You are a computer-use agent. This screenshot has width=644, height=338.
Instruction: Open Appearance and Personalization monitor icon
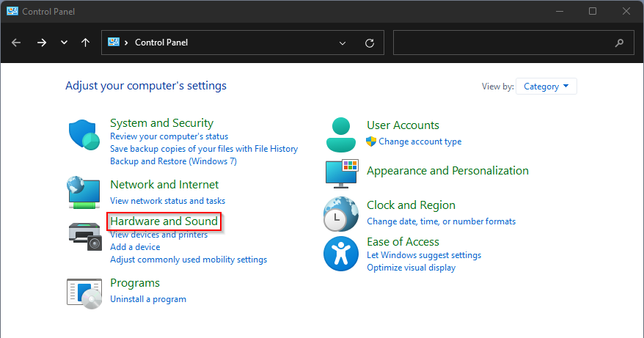(342, 174)
